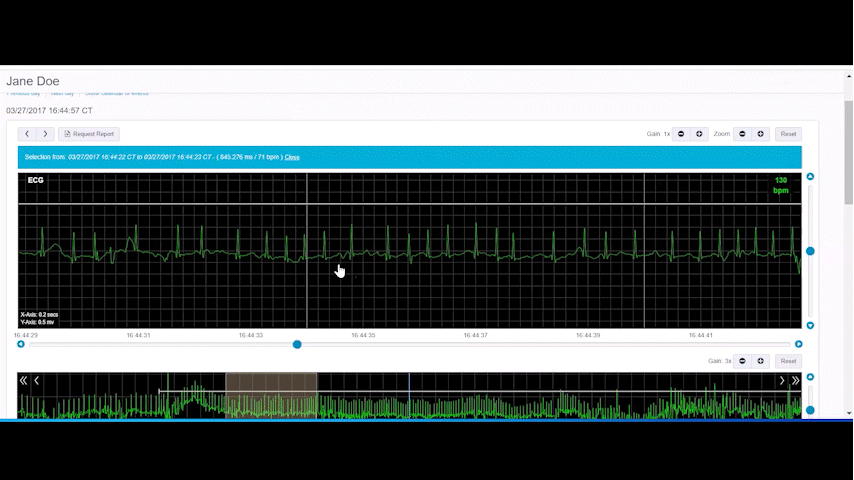Reset the overview strip gain
This screenshot has height=480, width=854.
(788, 361)
